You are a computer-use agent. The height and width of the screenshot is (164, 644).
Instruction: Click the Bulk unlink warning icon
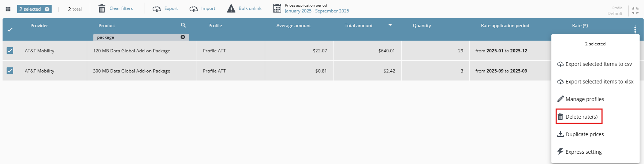(231, 8)
